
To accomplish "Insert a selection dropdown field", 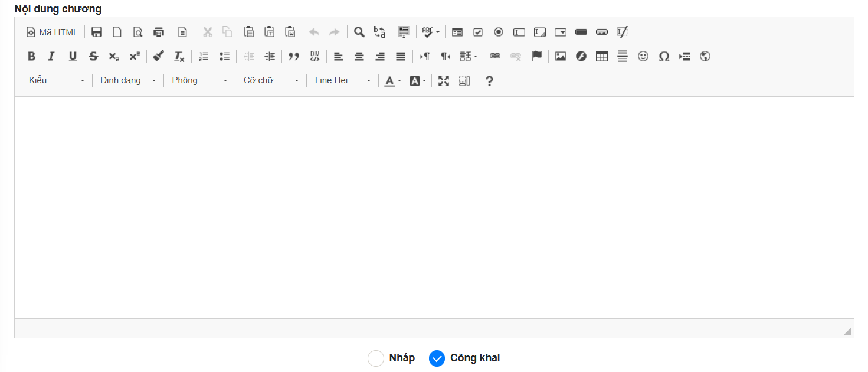I will 561,32.
